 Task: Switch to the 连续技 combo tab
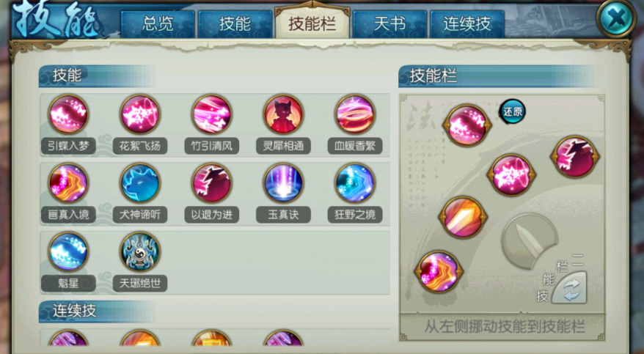[x=467, y=23]
